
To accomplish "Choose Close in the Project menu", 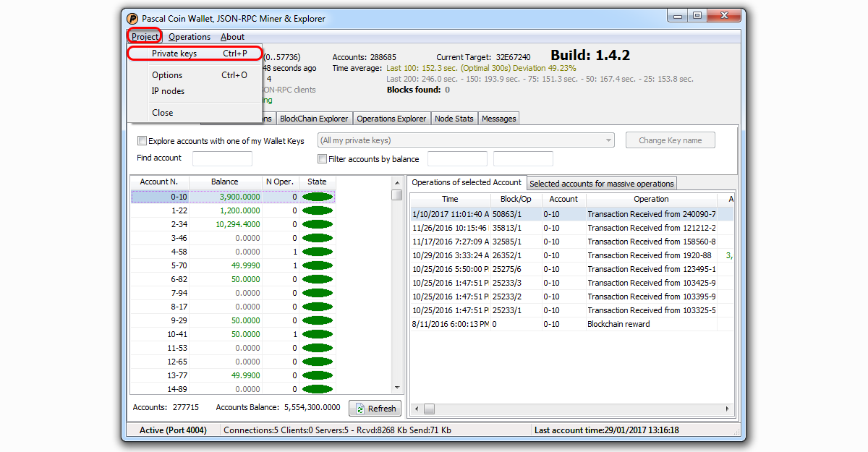I will 194,113.
